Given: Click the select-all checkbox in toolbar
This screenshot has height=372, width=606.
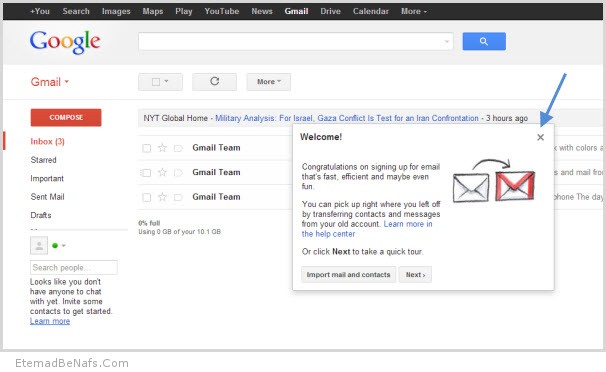Looking at the screenshot, I should click(x=156, y=82).
